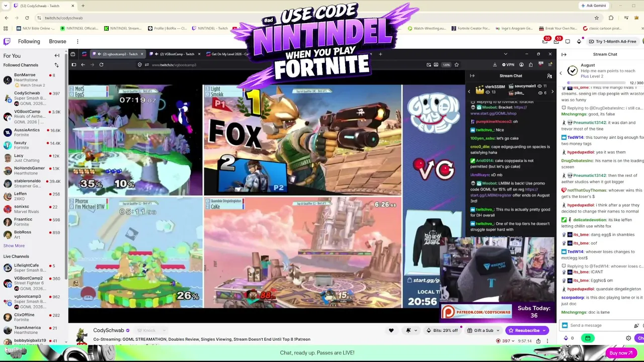The width and height of the screenshot is (644, 362).
Task: Expand the Gift a Sub options
Action: 498,330
